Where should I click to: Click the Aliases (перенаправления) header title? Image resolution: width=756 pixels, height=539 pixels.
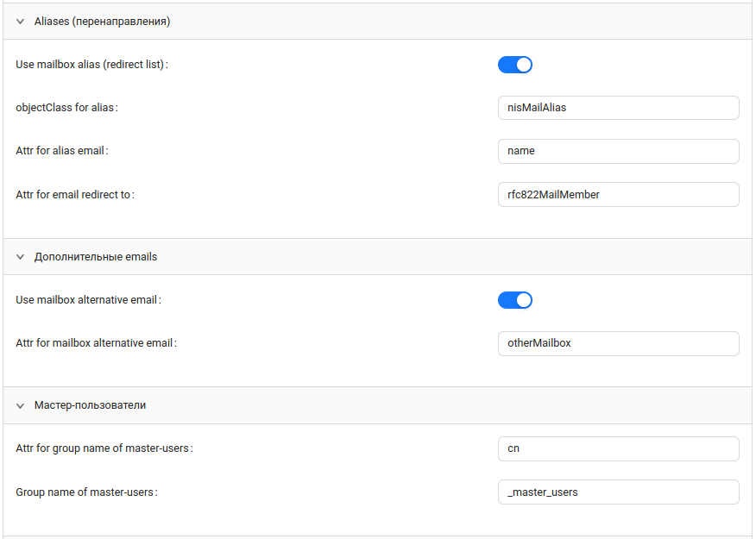[x=102, y=22]
